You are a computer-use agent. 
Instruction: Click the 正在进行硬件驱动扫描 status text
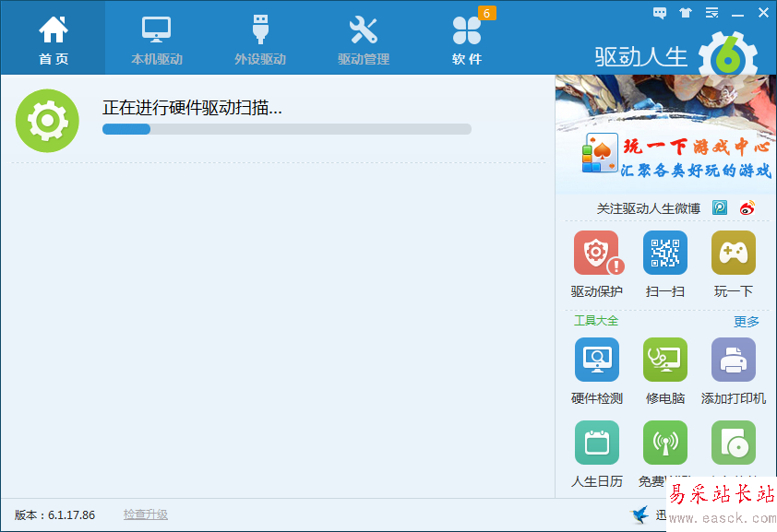[192, 107]
